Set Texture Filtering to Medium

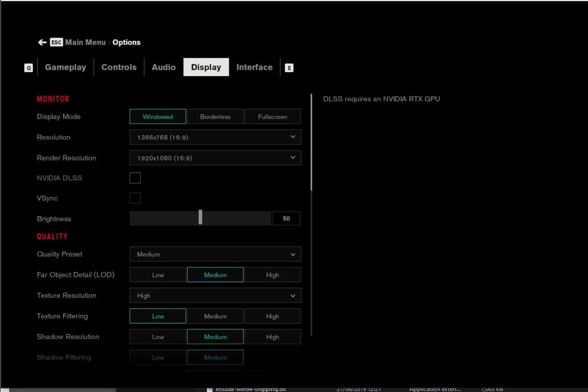pyautogui.click(x=215, y=316)
